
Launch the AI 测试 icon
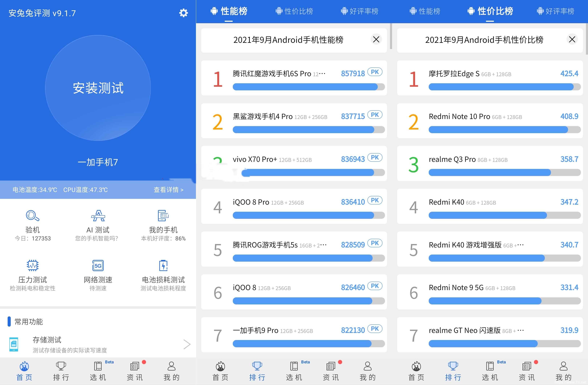(98, 216)
